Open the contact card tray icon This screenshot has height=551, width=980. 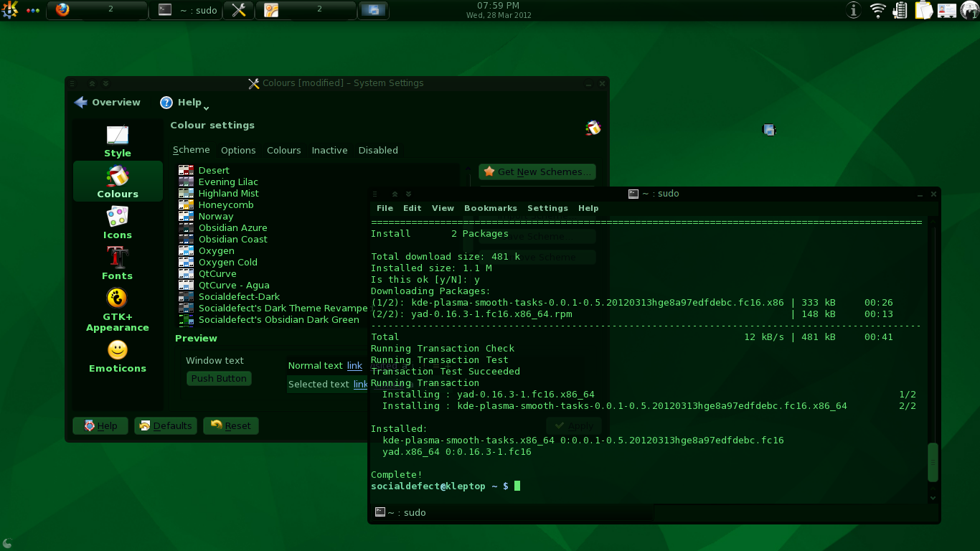click(947, 10)
